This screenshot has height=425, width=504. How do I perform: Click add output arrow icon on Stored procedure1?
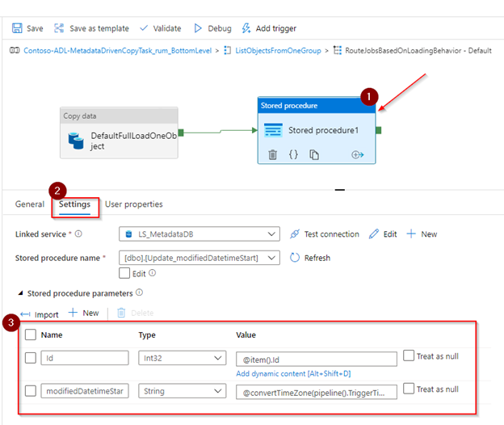click(x=358, y=155)
